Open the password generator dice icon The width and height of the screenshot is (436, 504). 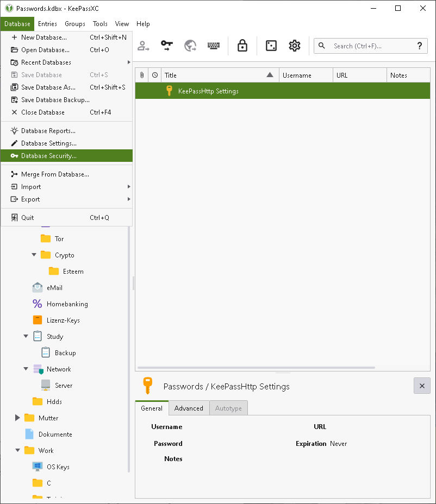[x=271, y=46]
